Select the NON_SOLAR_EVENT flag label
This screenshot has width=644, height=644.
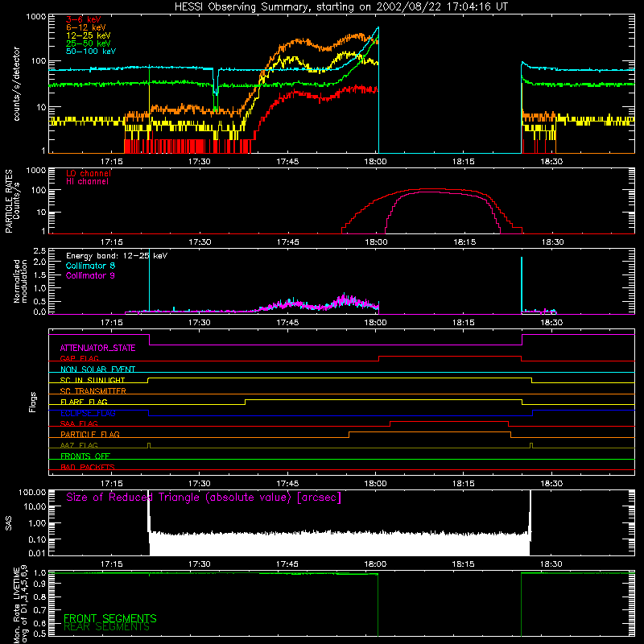click(97, 369)
